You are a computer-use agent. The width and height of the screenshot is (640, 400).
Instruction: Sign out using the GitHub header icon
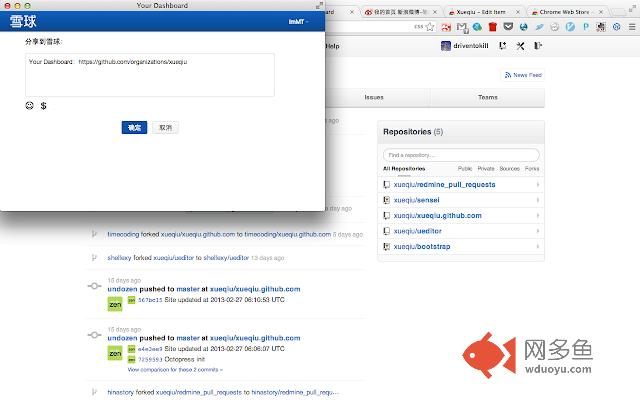538,46
